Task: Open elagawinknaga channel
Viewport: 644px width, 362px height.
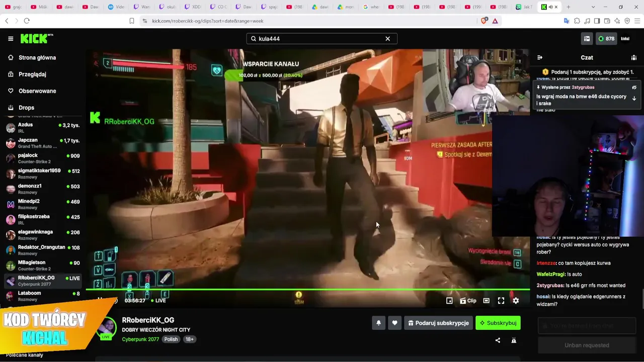Action: tap(43, 235)
